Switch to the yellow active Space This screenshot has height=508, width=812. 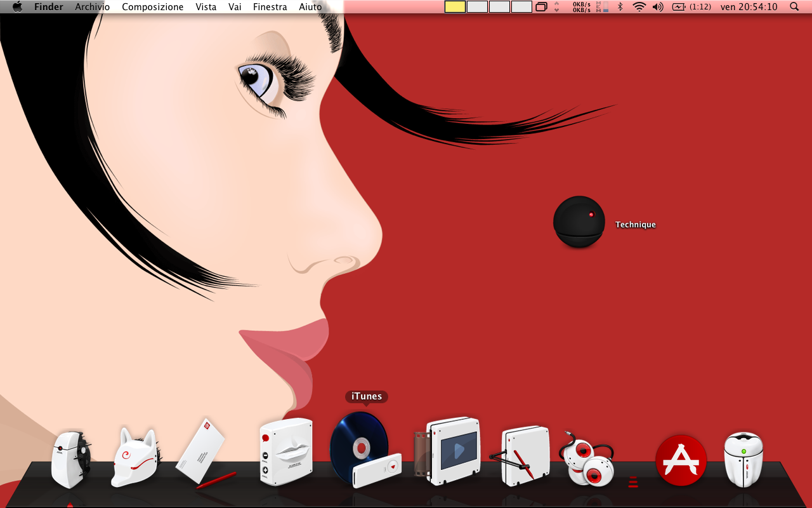[x=455, y=7]
